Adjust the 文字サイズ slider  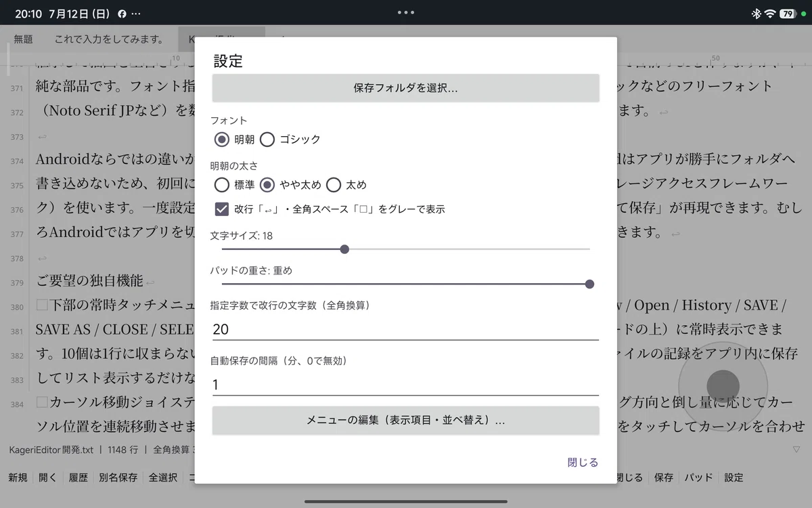pos(406,249)
